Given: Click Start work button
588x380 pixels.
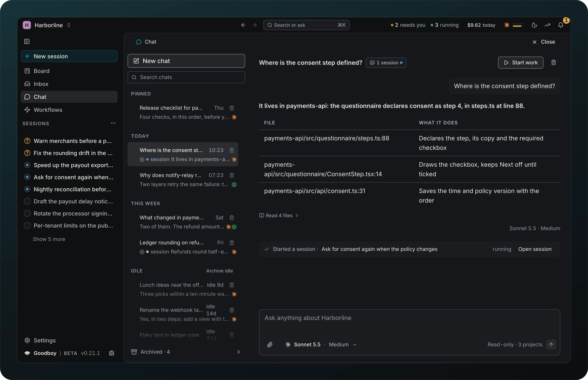Looking at the screenshot, I should [521, 63].
